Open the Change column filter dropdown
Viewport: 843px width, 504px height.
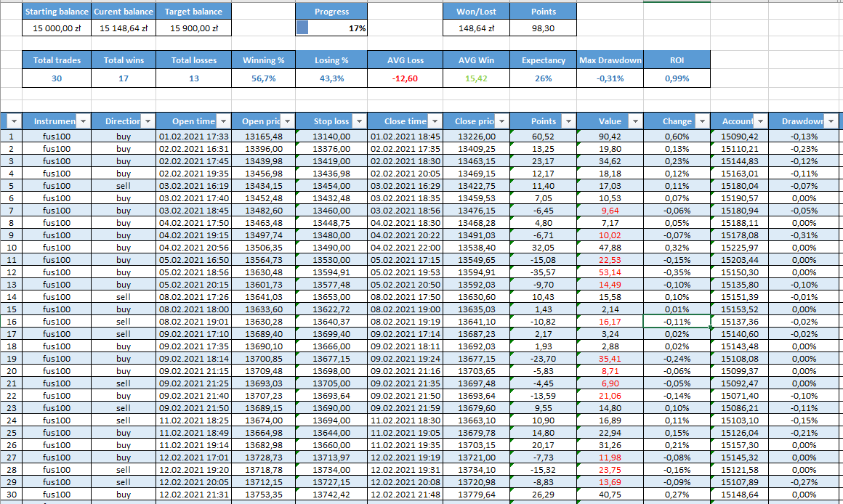[702, 121]
